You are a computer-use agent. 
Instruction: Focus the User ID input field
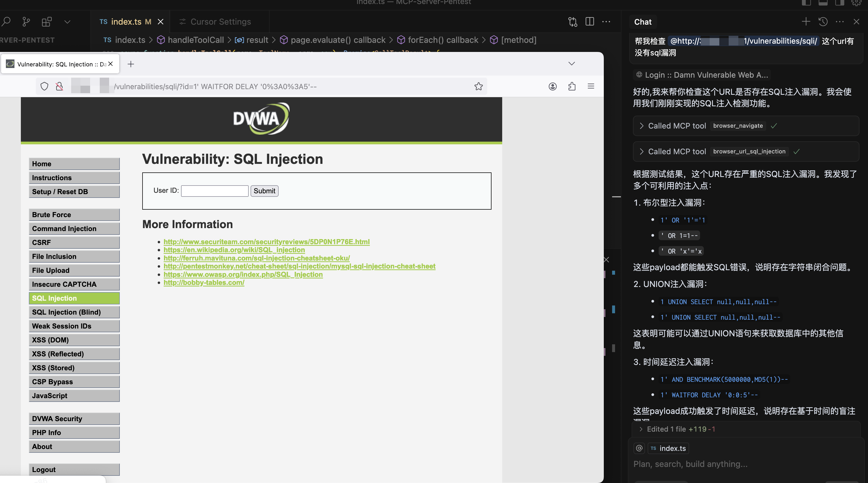coord(215,191)
